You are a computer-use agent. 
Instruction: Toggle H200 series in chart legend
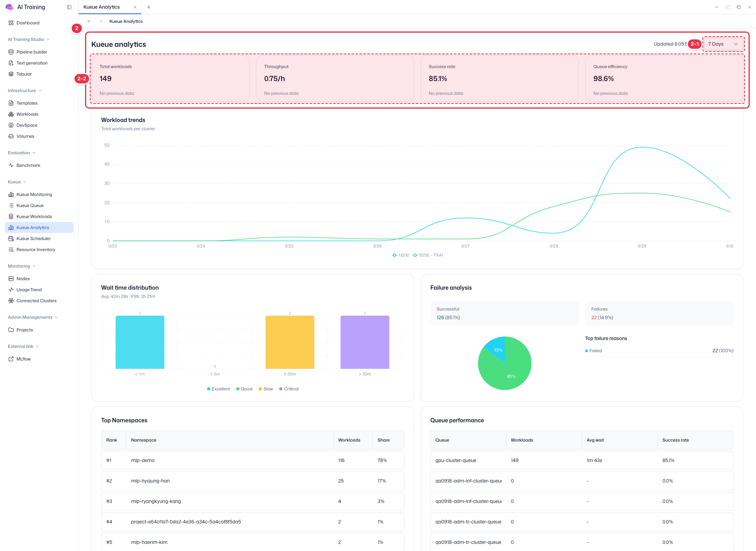(x=400, y=255)
